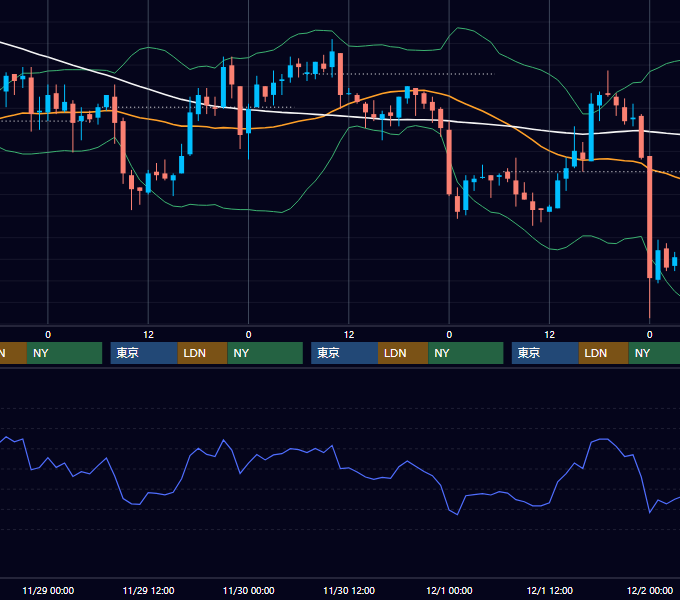Select the NY session block spanning 12/1 00:00
Image resolution: width=680 pixels, height=600 pixels.
(466, 353)
